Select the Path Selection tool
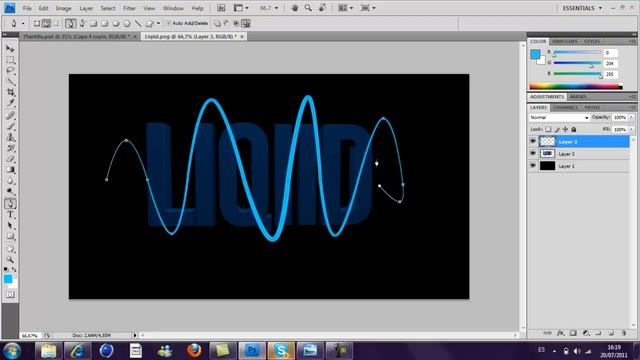The image size is (640, 360). (x=10, y=225)
